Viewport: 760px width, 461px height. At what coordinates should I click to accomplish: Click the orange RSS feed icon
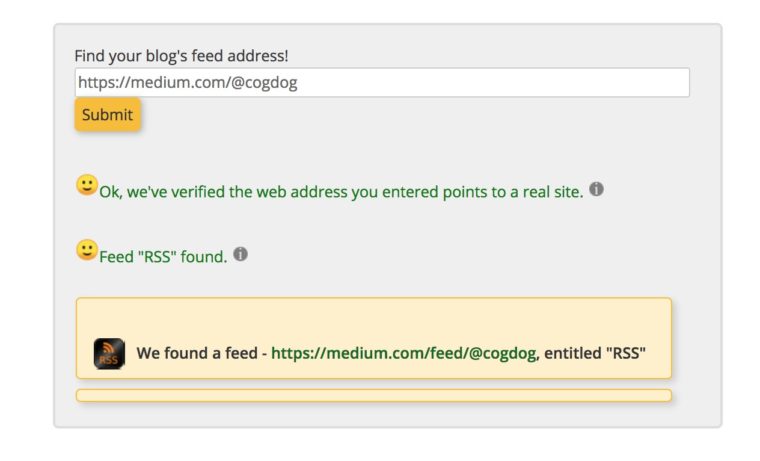tap(109, 353)
